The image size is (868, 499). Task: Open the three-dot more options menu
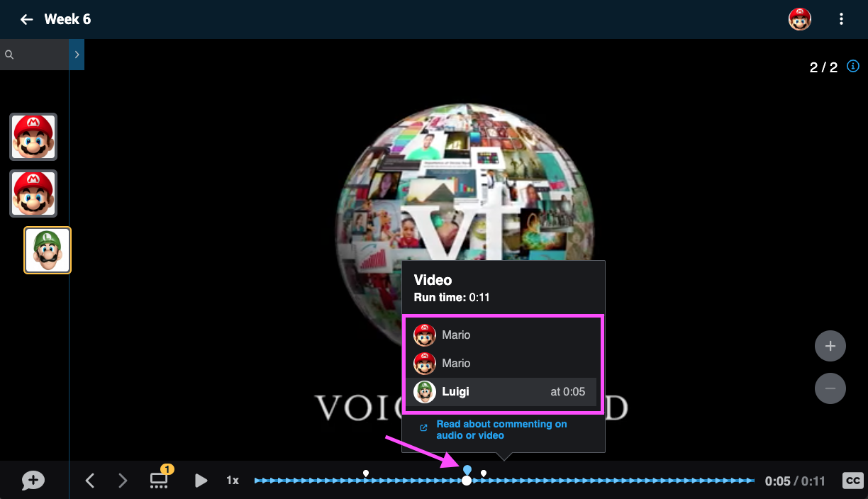click(841, 19)
